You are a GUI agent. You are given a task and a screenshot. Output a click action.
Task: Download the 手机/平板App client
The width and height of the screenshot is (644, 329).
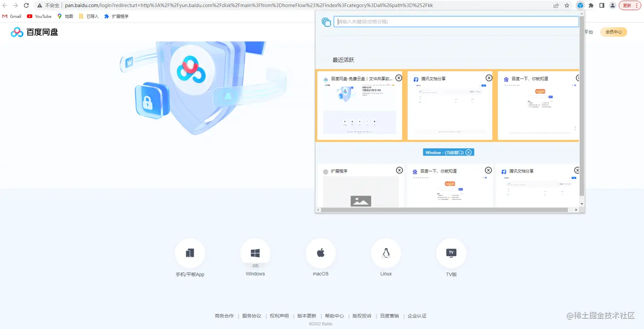click(x=190, y=253)
